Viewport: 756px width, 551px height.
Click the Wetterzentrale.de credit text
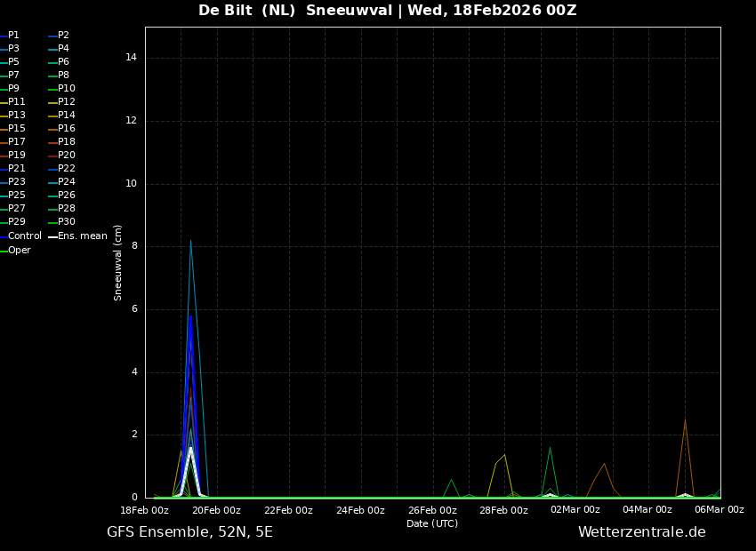tap(642, 532)
